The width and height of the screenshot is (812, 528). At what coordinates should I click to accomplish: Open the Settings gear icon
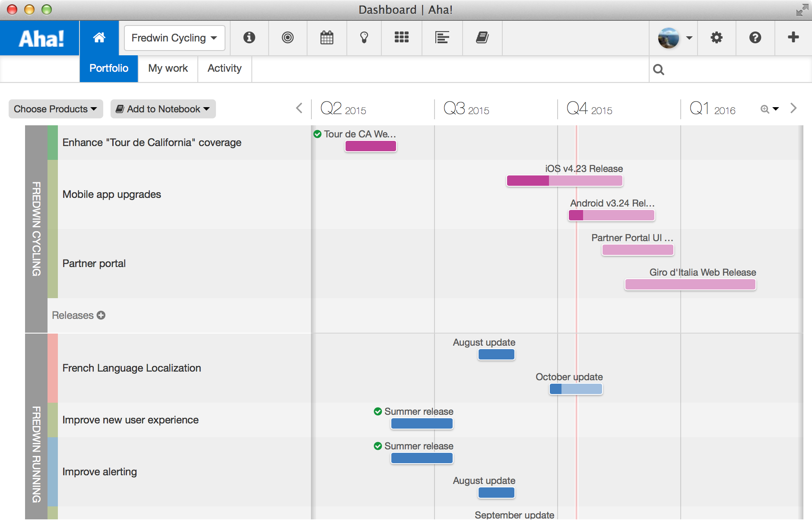(717, 38)
